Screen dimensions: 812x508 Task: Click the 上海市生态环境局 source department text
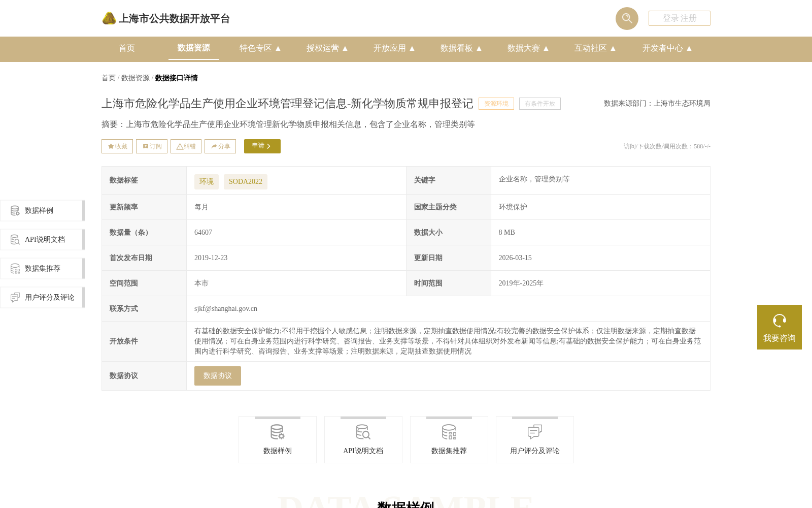click(682, 104)
